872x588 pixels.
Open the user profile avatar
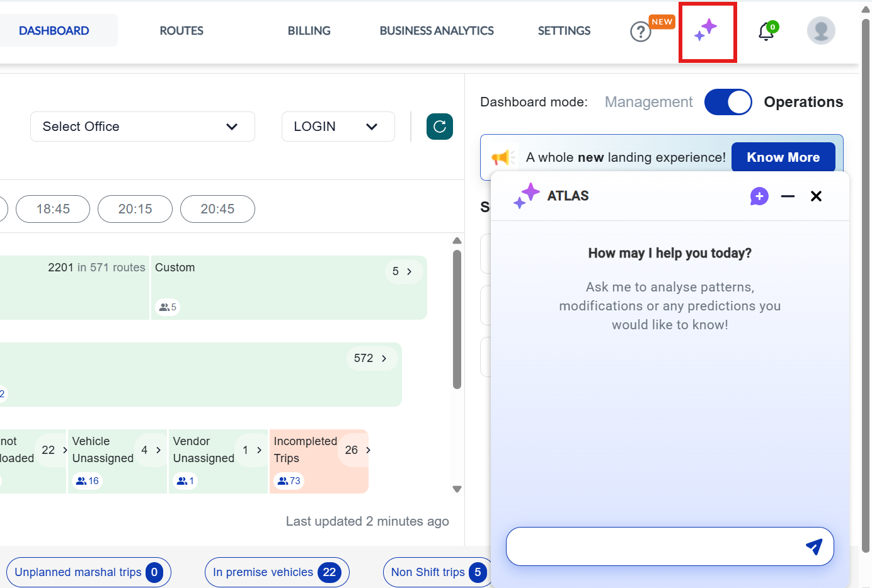(x=821, y=30)
